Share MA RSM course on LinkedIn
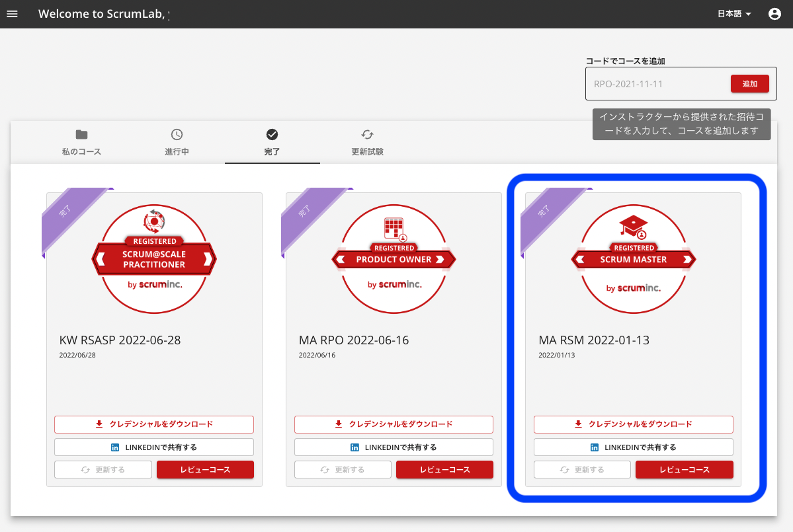 coord(634,447)
